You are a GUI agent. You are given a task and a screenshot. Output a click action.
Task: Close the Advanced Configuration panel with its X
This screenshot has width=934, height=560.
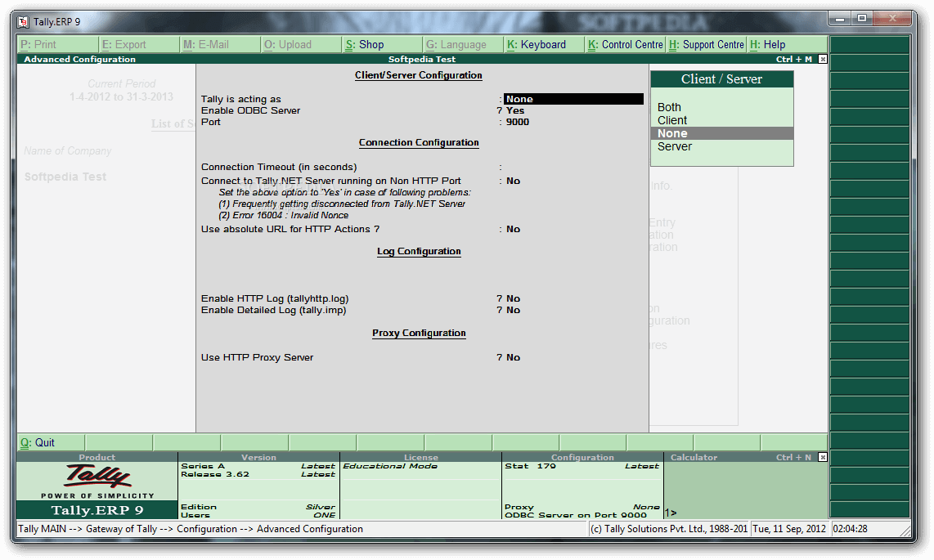[x=823, y=59]
